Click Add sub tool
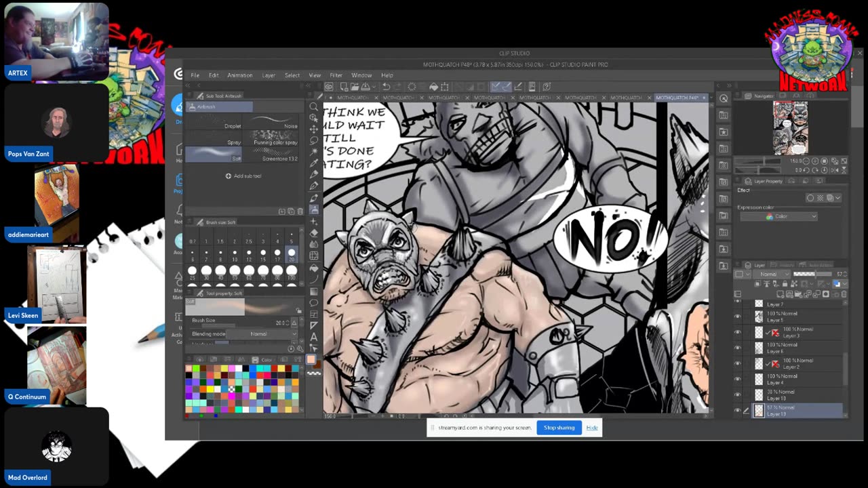Screen dimensions: 868x488 pos(243,176)
